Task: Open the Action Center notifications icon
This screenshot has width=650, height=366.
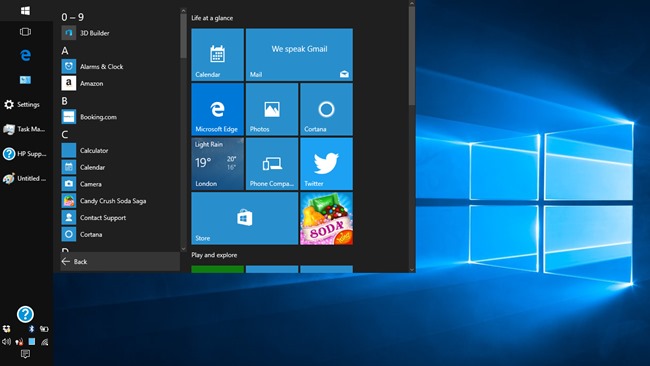Action: click(25, 354)
